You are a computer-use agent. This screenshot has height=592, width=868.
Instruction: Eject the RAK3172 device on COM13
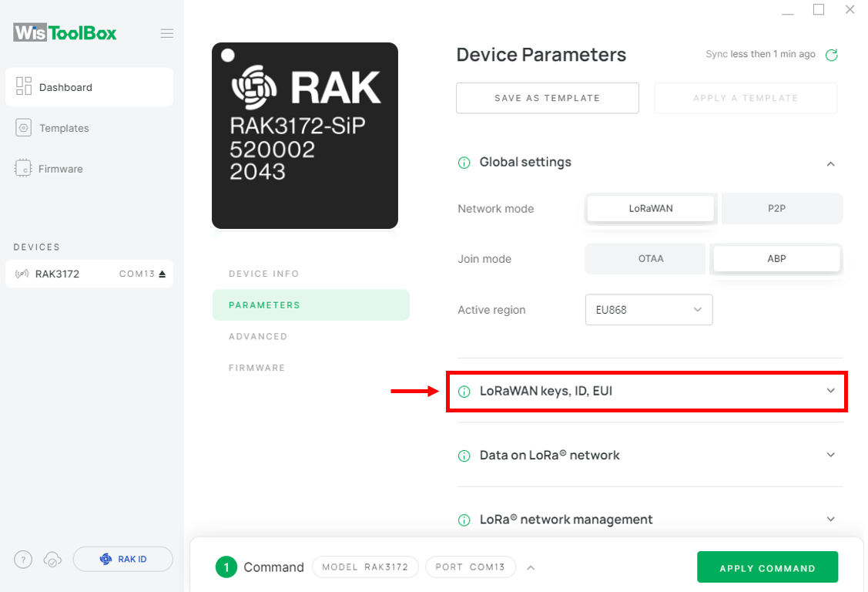pos(163,274)
